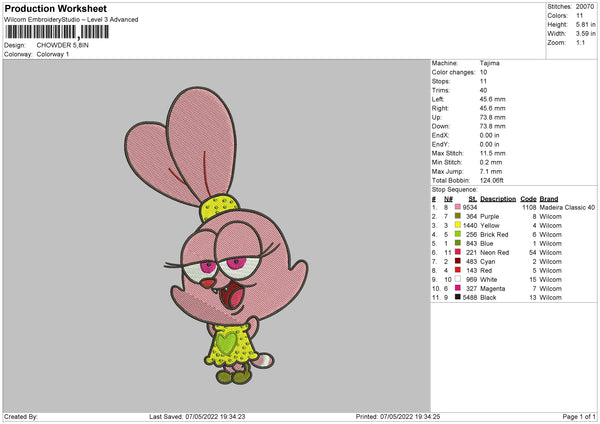This screenshot has height=424, width=600.
Task: Click the White row color swatch
Action: coord(458,279)
